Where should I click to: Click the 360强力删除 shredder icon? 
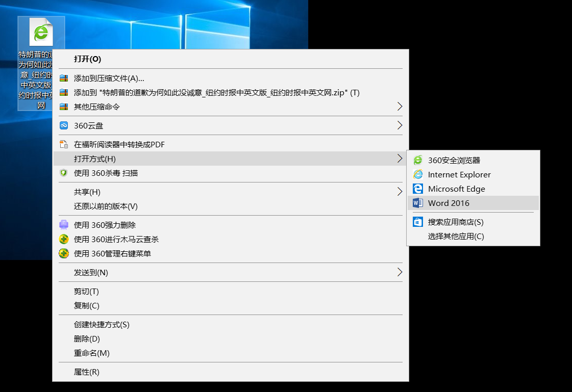(64, 225)
